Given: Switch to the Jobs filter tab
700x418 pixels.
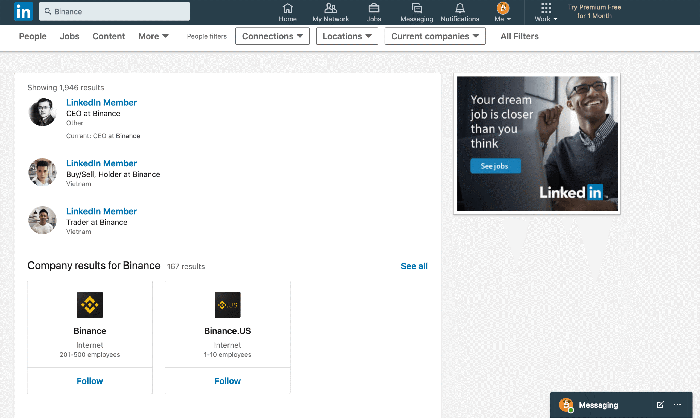Looking at the screenshot, I should pyautogui.click(x=70, y=36).
